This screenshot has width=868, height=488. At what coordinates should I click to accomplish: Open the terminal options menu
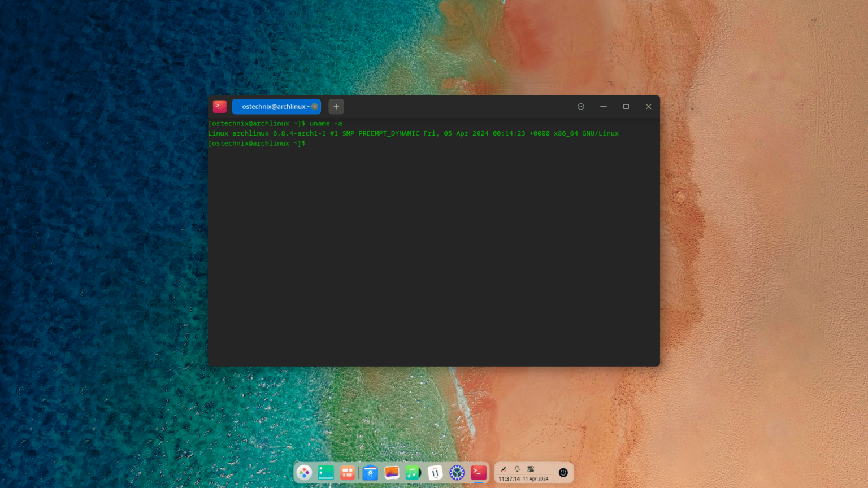581,106
